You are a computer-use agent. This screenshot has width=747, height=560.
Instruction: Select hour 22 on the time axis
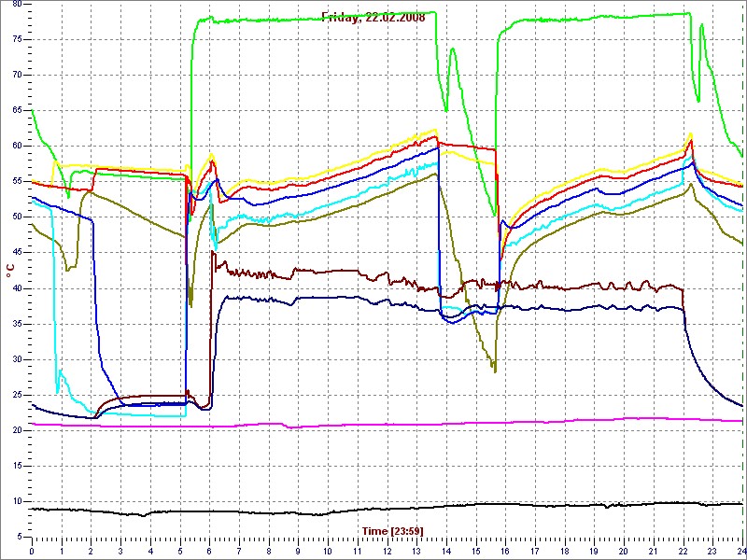point(683,551)
